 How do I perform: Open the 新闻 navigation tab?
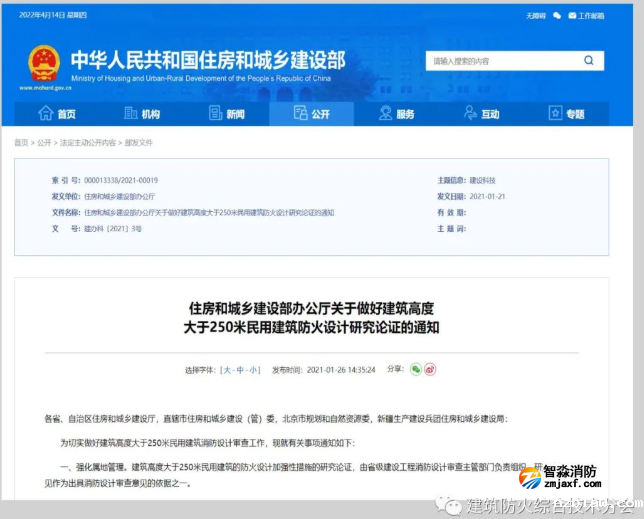[x=226, y=114]
